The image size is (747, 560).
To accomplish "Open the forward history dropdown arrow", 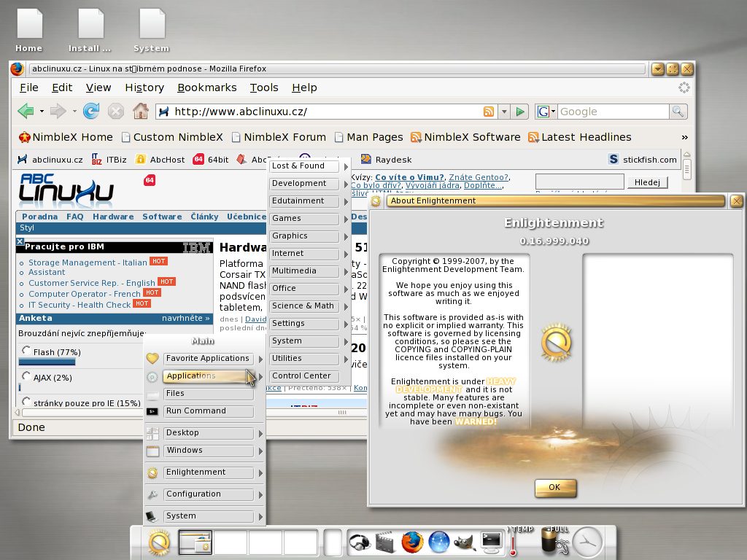I will [x=74, y=112].
